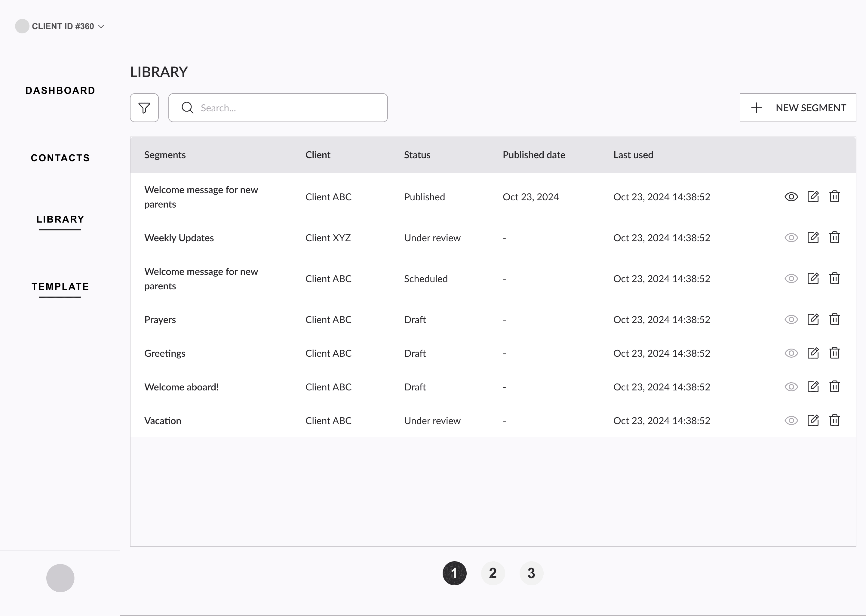Click Client XYZ cell
Screen dimensions: 866x616
click(x=328, y=238)
